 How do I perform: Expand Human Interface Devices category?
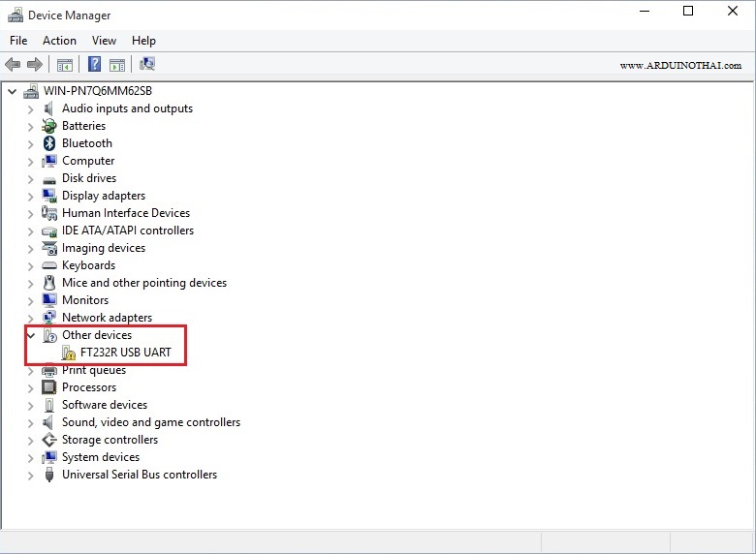pyautogui.click(x=30, y=213)
